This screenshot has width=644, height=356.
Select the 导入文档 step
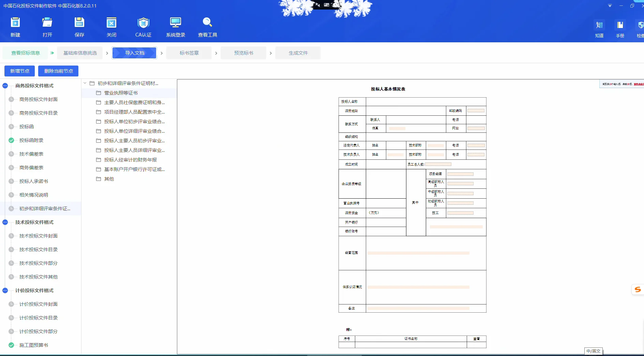[x=135, y=53]
